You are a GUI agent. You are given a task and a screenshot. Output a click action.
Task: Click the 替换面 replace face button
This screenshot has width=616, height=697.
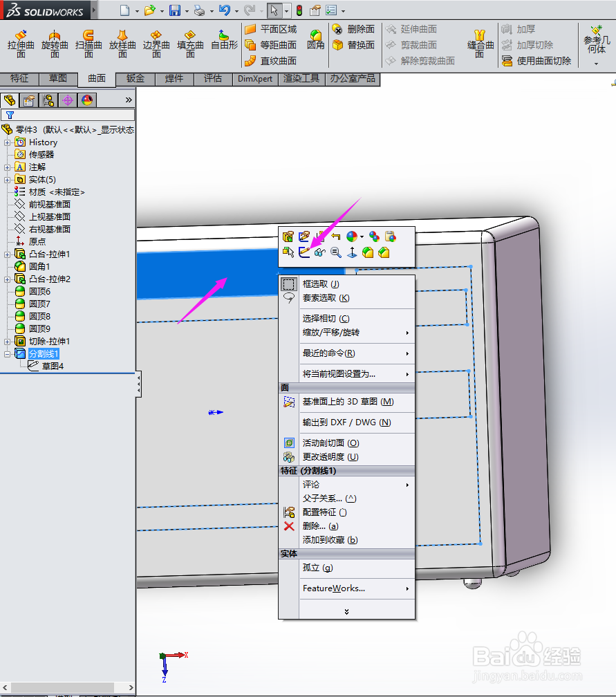(x=354, y=45)
